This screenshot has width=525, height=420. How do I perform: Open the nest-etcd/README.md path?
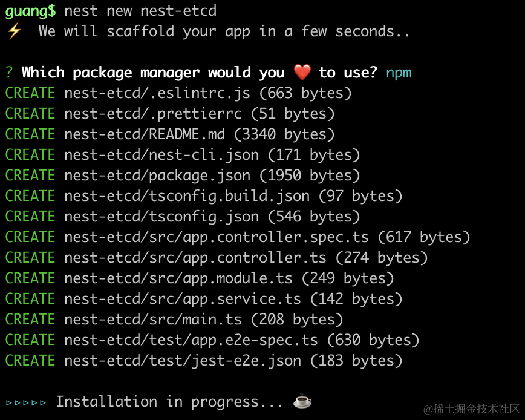[145, 134]
